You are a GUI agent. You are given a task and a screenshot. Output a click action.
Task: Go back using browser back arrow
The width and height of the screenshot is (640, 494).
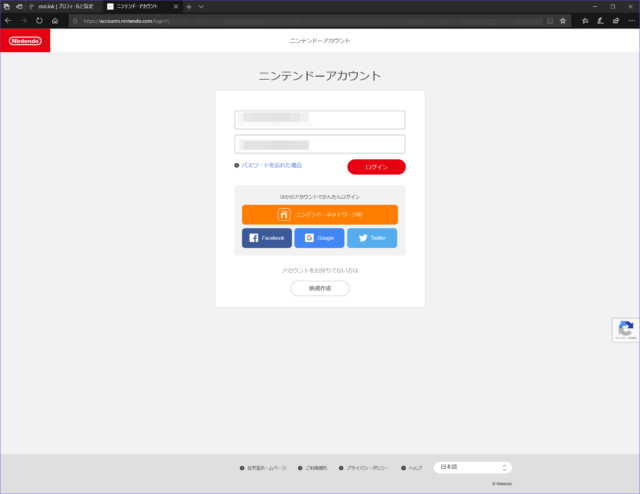click(x=8, y=21)
